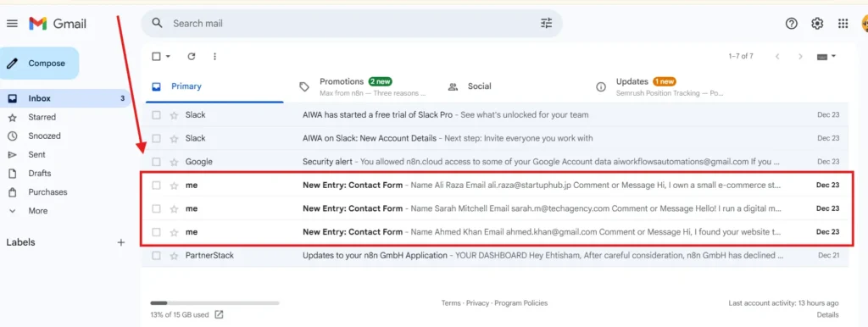Click the search magnifier icon
This screenshot has height=327, width=868.
point(157,23)
